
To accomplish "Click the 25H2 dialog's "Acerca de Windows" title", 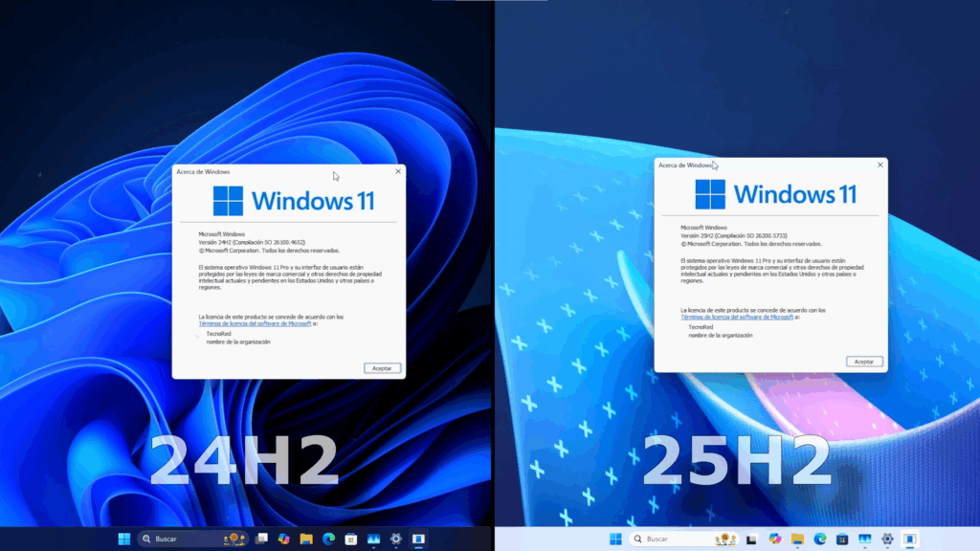I will [x=685, y=165].
